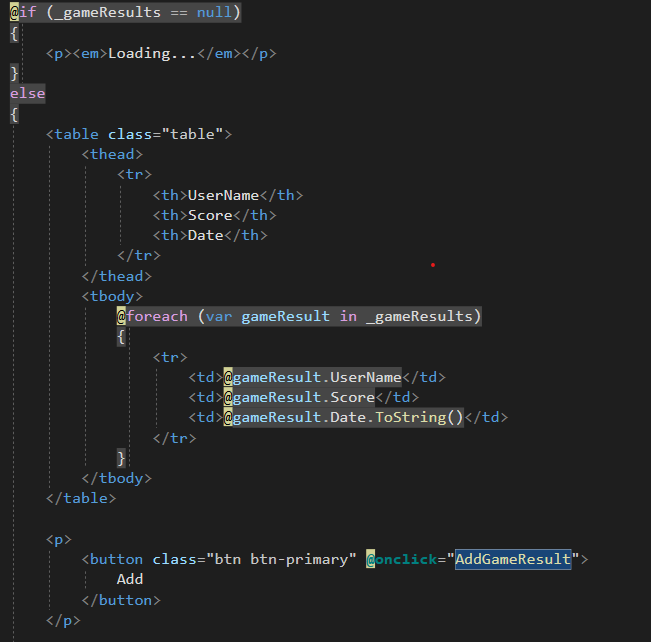
Task: Click the opening thead tag
Action: pyautogui.click(x=112, y=154)
